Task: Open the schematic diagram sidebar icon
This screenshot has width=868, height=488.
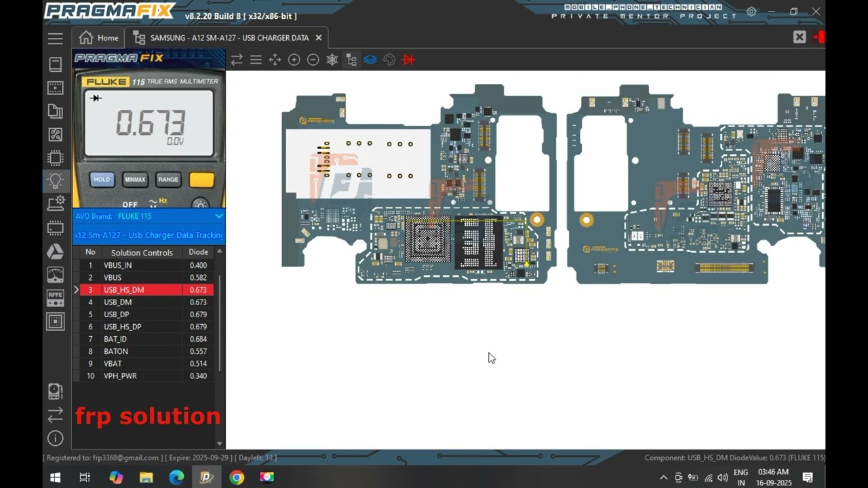Action: tap(56, 135)
